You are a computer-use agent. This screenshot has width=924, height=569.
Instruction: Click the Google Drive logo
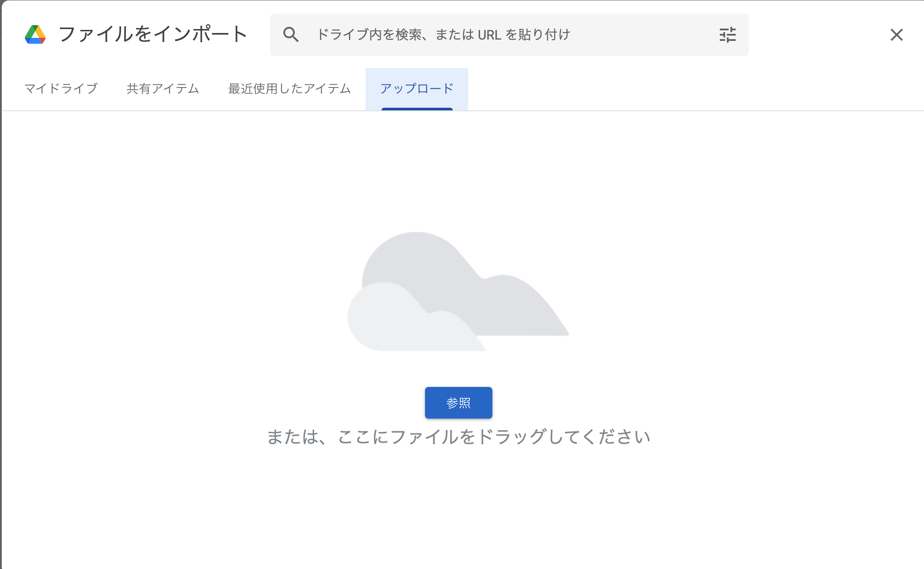click(x=35, y=35)
